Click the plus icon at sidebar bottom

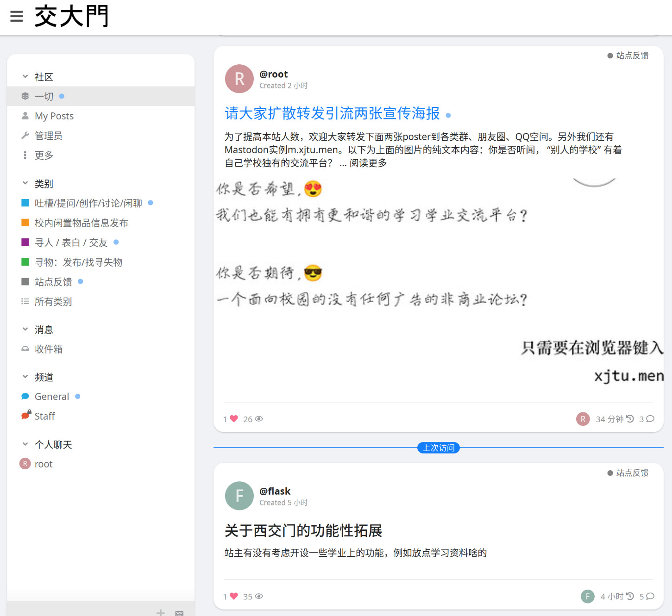click(x=161, y=612)
